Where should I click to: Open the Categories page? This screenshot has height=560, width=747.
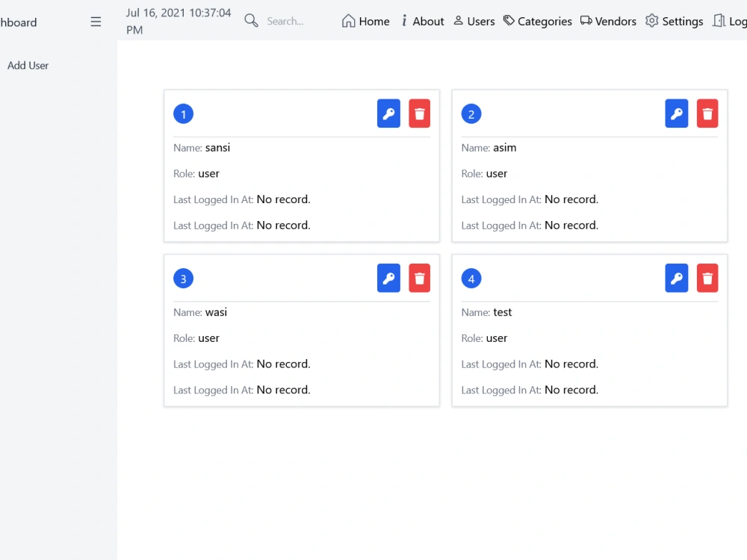click(x=537, y=22)
